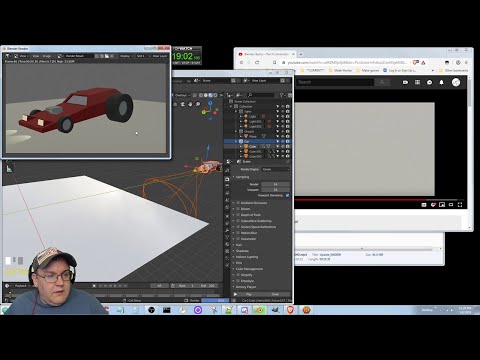Viewport: 480px width, 360px height.
Task: Disable render camera icon for Ground collection
Action: [x=288, y=131]
